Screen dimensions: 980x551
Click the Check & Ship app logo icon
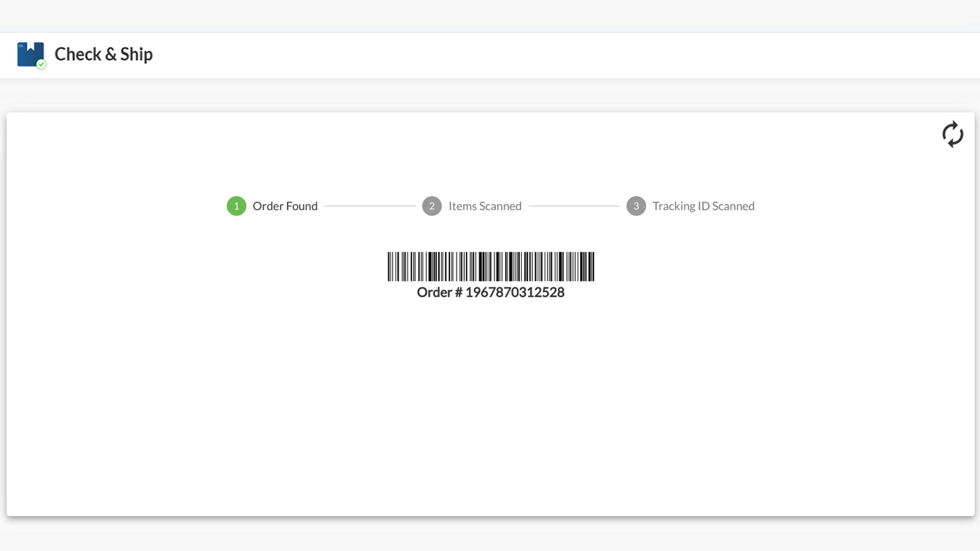pos(29,54)
